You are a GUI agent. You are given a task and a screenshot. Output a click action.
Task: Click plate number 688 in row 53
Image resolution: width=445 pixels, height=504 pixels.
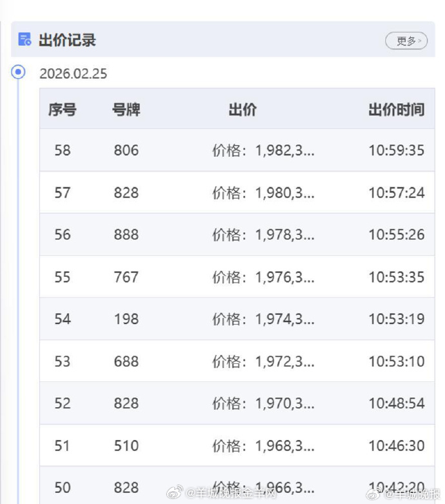(x=126, y=361)
